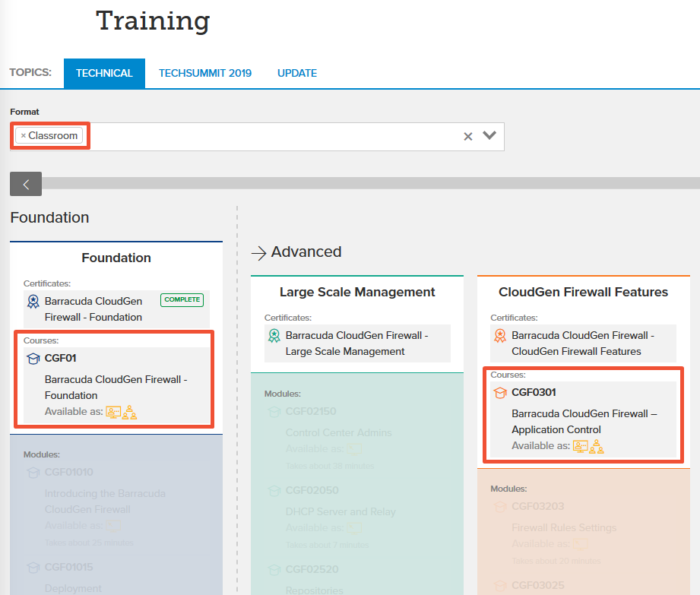Open CGF01 course description Barracuda CloudGen Firewall - Foundation
Image resolution: width=700 pixels, height=595 pixels.
tap(116, 388)
